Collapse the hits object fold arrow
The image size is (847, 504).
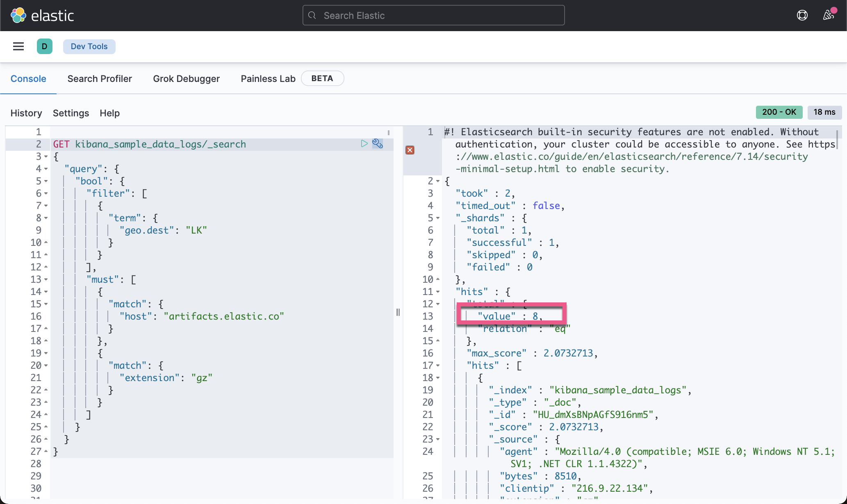pyautogui.click(x=438, y=292)
